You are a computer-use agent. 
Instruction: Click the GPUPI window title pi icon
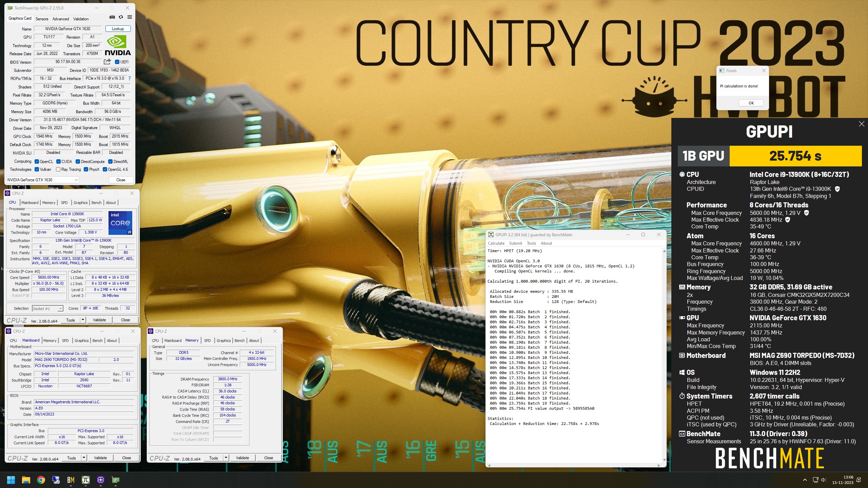pos(491,235)
